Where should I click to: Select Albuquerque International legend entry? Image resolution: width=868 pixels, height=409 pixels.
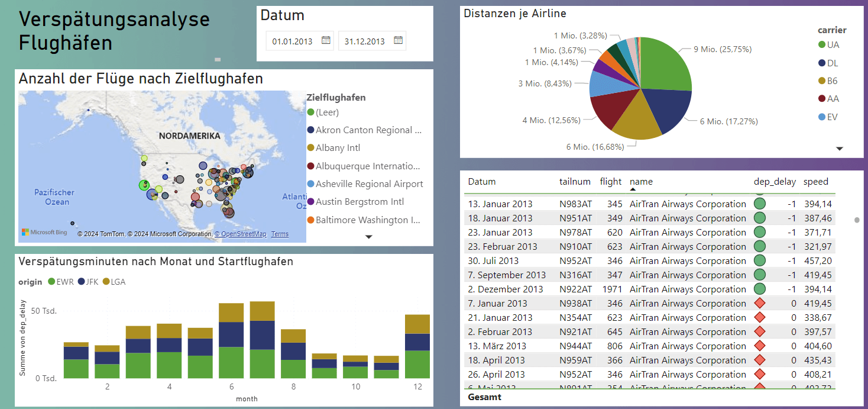[x=364, y=166]
